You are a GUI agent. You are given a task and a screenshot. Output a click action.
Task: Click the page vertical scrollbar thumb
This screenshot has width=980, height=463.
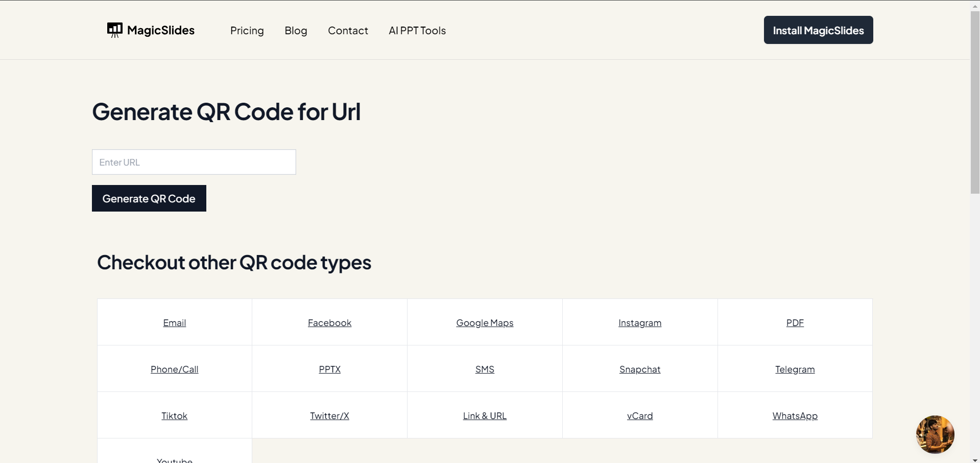click(975, 102)
